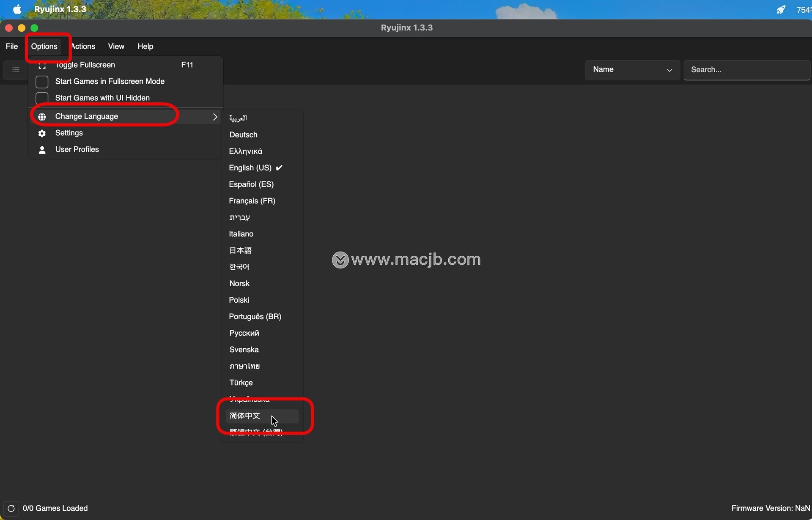
Task: Enable Start Games in Fullscreen Mode checkbox
Action: click(x=42, y=82)
